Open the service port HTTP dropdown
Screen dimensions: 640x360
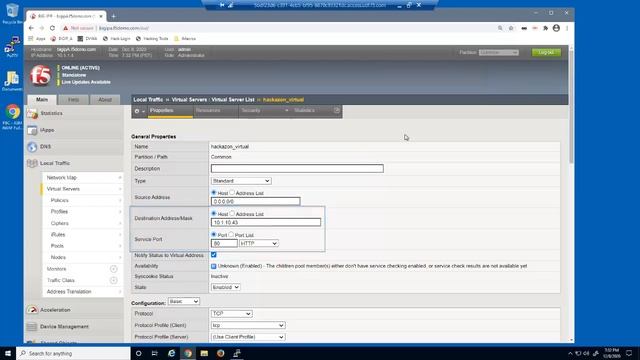click(x=258, y=243)
